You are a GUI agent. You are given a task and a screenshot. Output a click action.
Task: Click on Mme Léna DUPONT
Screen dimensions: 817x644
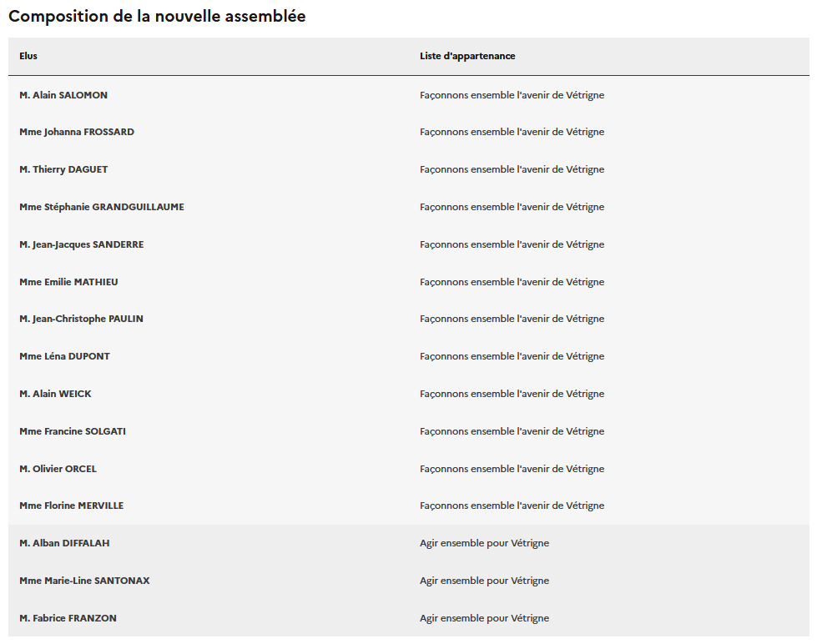tap(64, 356)
